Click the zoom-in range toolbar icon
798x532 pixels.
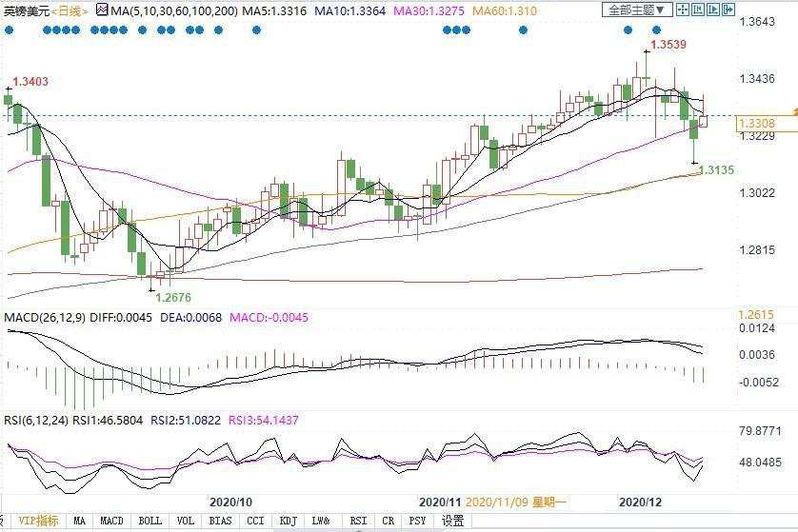pos(698,10)
